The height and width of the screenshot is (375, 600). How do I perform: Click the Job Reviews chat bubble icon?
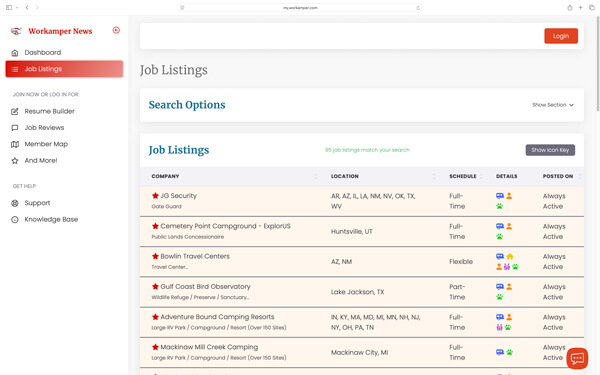point(15,128)
